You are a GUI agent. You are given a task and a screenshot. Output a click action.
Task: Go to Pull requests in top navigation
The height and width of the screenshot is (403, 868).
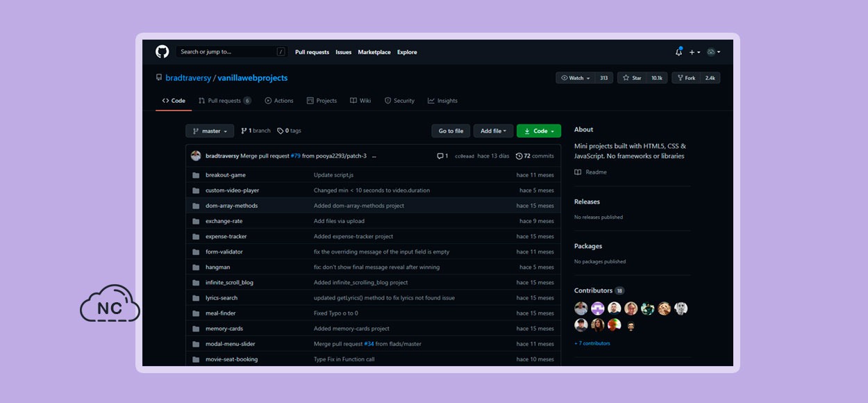[312, 52]
